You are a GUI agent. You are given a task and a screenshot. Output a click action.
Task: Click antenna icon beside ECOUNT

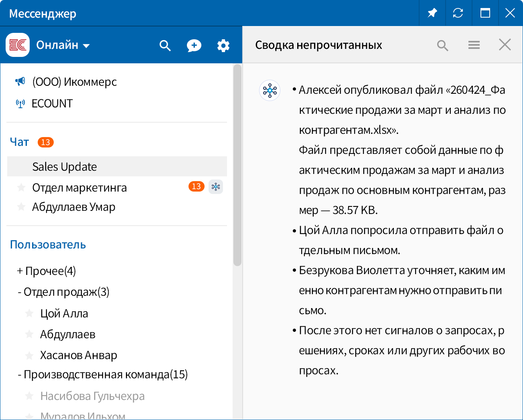pos(20,104)
